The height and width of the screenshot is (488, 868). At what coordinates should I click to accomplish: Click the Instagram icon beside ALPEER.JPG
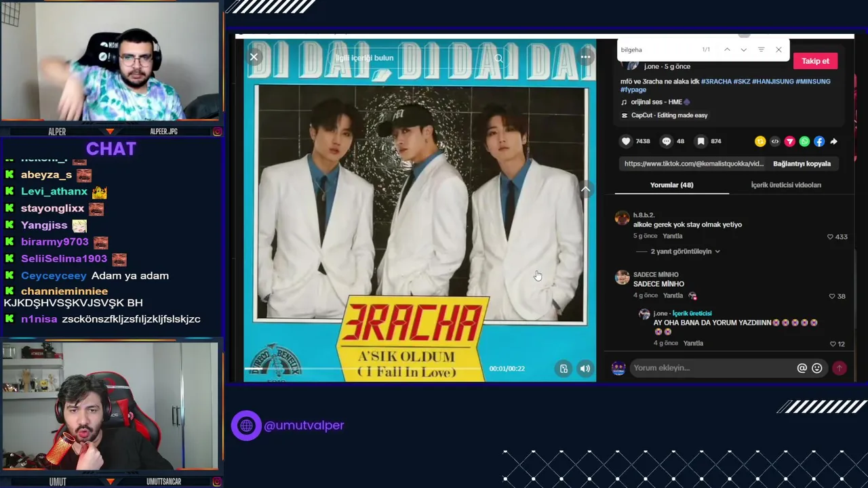[x=217, y=131]
